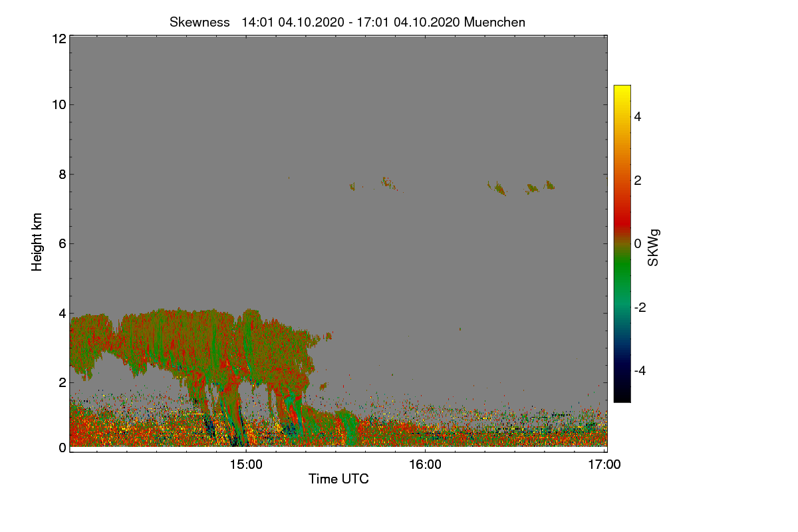Click the 15:00 time tick label
Viewport: 798px width, 532px height.
[246, 465]
